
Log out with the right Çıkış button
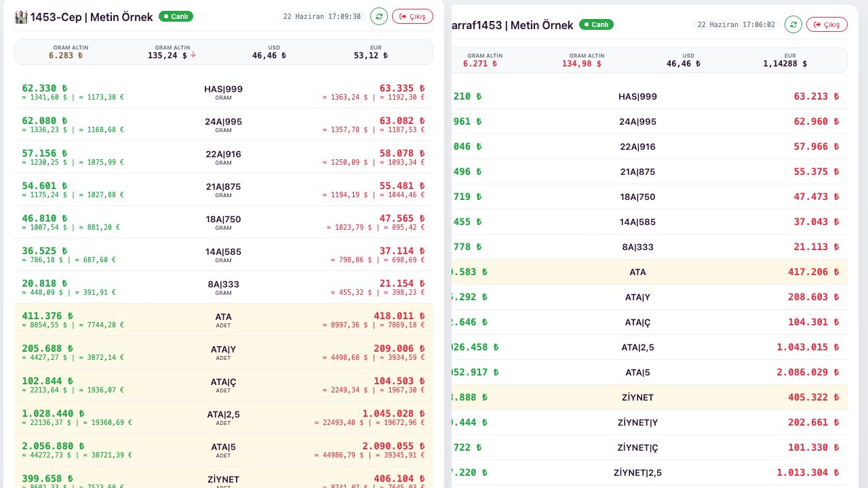tap(827, 24)
